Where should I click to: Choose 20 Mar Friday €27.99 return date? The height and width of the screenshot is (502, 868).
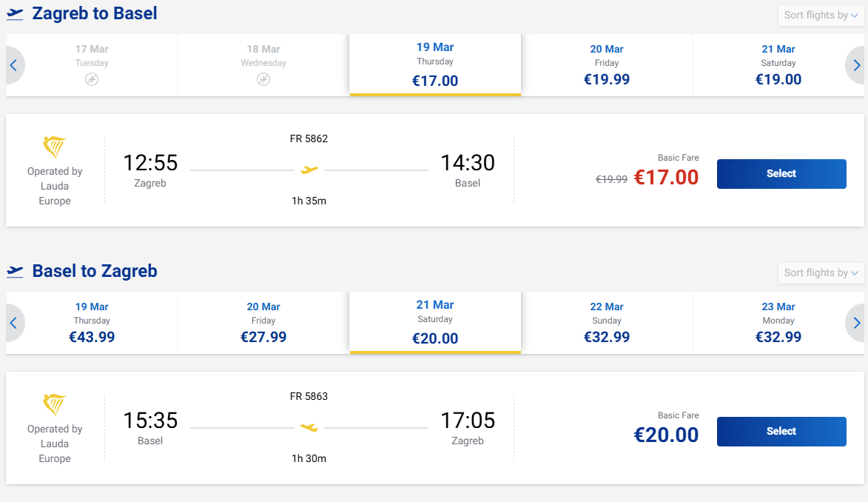263,323
